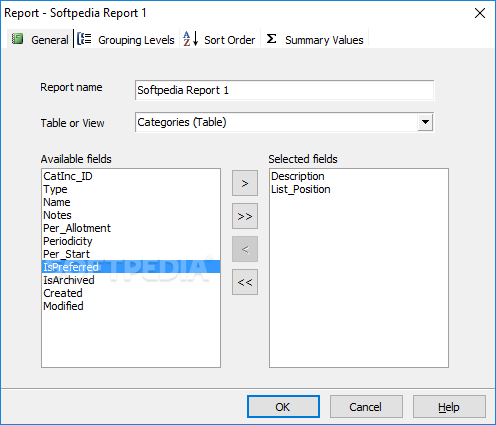This screenshot has height=425, width=496.
Task: Click the Table or View dropdown arrow
Action: [x=425, y=122]
